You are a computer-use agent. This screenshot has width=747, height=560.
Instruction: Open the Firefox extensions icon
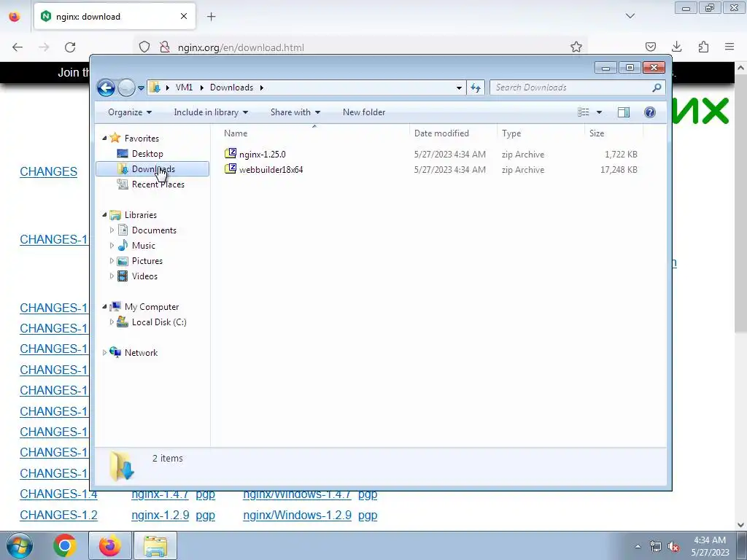pos(703,47)
